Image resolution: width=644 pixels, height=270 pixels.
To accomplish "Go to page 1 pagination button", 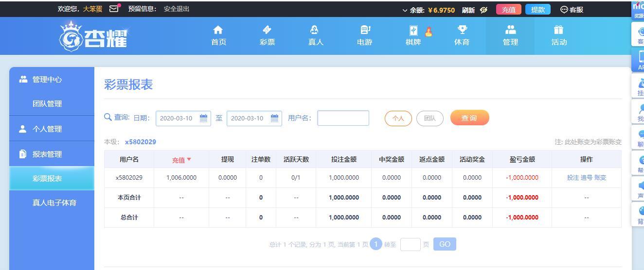I will (x=376, y=244).
